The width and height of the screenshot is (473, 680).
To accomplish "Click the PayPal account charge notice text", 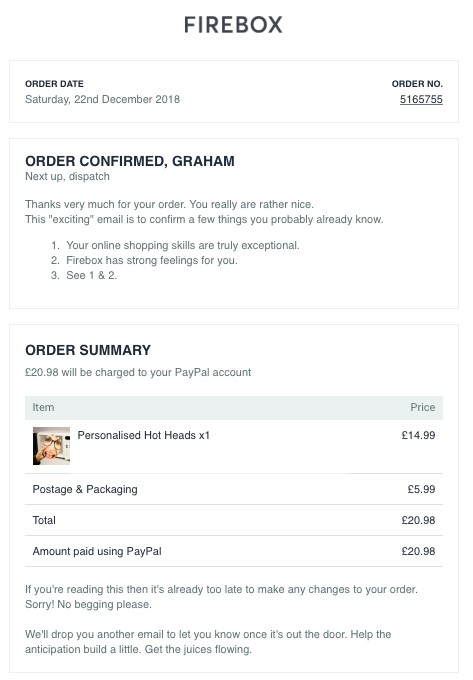I will (x=138, y=372).
